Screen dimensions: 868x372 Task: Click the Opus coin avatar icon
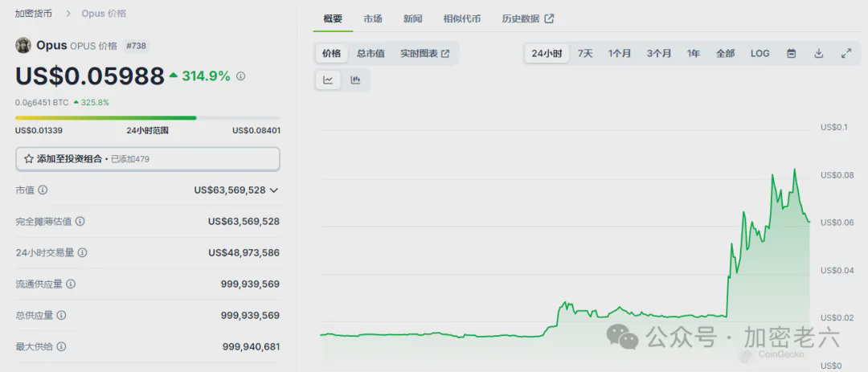[x=23, y=45]
